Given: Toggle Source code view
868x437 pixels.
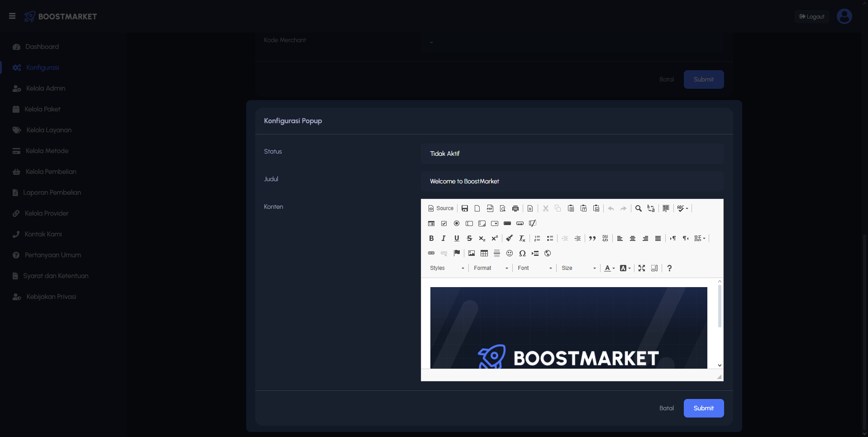Looking at the screenshot, I should click(441, 208).
